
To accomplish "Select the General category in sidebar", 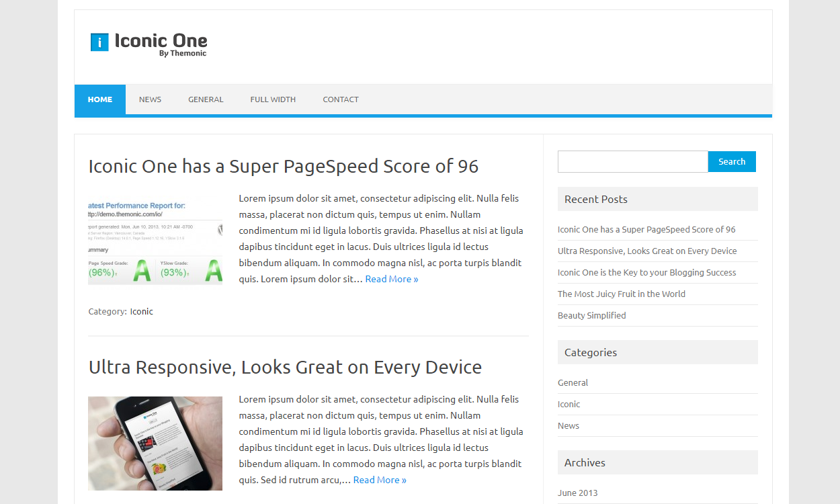I will coord(573,382).
